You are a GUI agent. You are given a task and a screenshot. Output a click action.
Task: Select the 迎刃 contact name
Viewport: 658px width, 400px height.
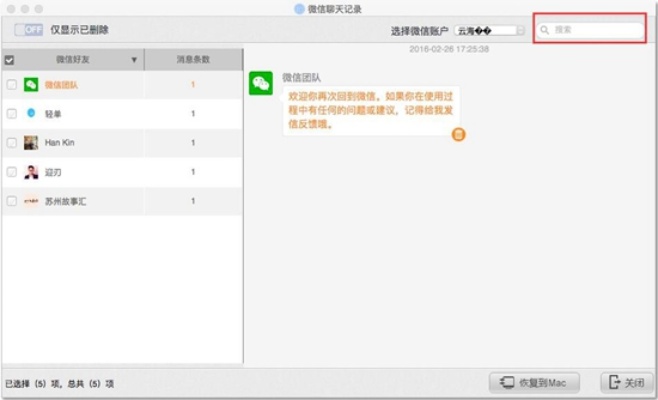(x=53, y=173)
